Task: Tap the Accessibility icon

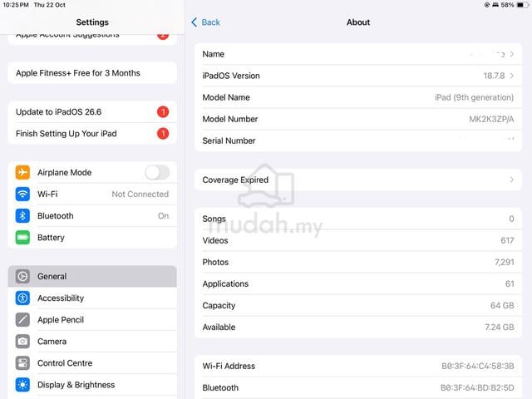Action: click(x=22, y=298)
